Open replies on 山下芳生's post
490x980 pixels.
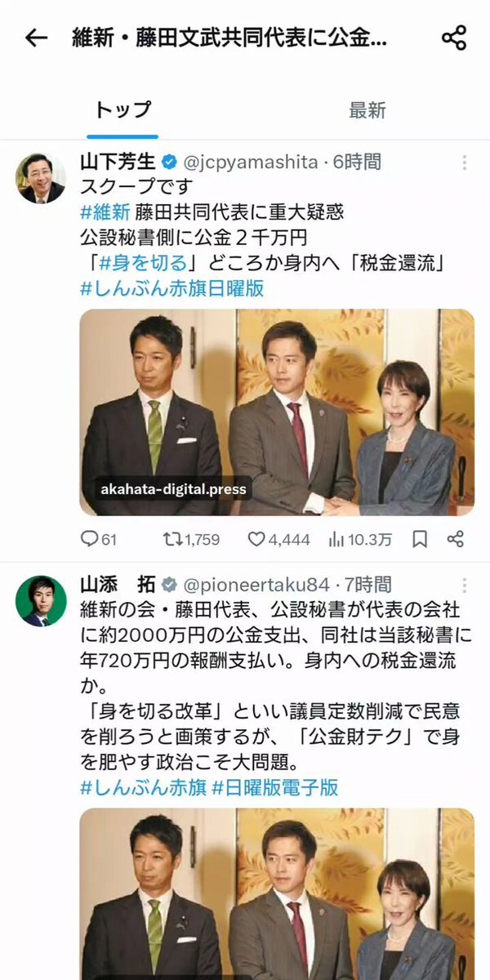coord(99,539)
